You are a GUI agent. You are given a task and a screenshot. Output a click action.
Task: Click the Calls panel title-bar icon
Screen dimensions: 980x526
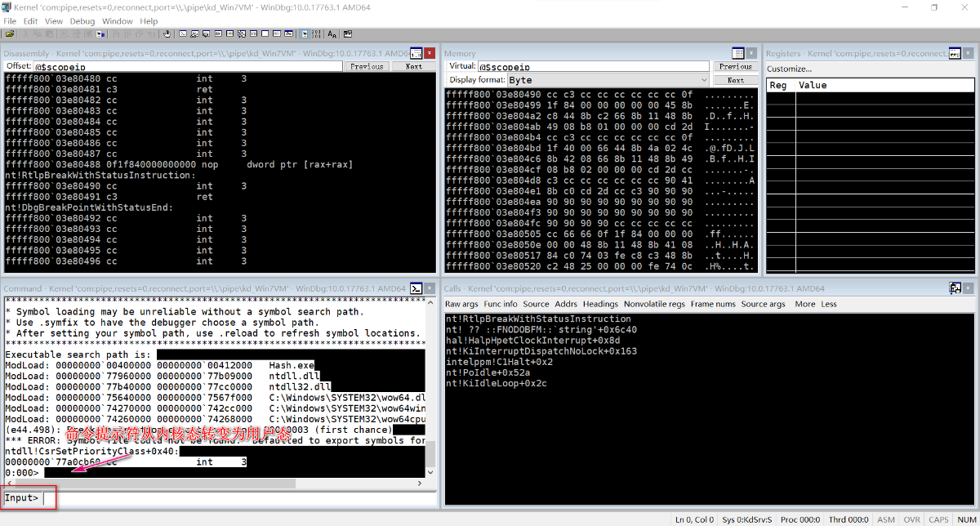click(x=955, y=288)
